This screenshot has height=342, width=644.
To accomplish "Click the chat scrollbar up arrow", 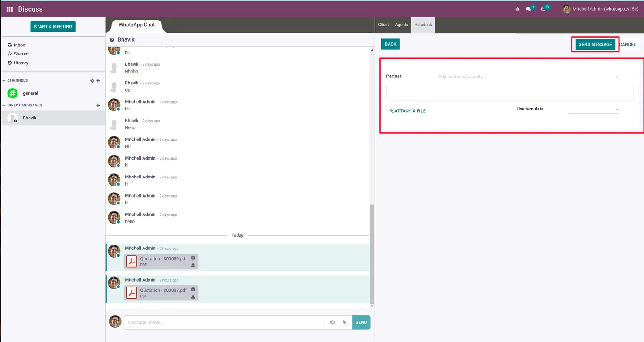I will coord(373,50).
